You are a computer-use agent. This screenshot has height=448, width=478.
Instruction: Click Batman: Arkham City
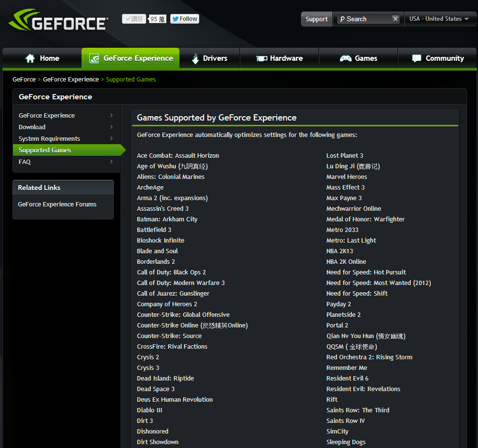(167, 219)
